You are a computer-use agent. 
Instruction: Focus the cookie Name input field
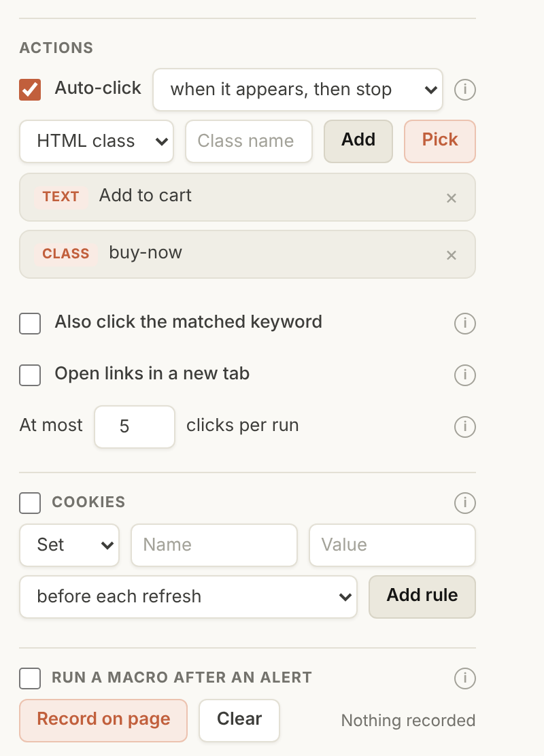click(x=214, y=545)
